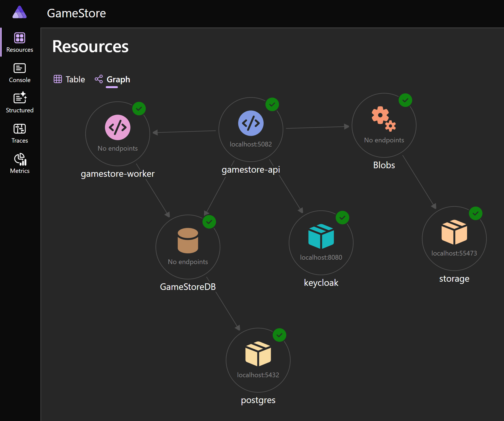Open the Console logs page
This screenshot has height=421, width=504.
pyautogui.click(x=20, y=73)
